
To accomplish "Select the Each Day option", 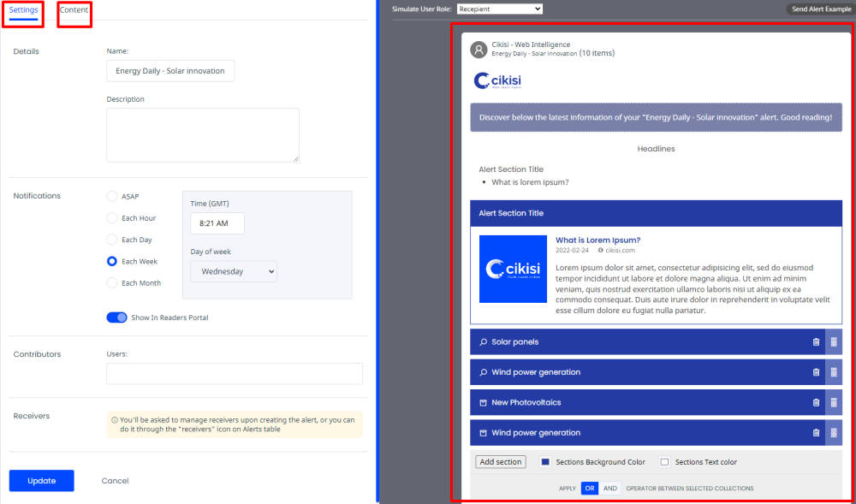I will pos(112,240).
